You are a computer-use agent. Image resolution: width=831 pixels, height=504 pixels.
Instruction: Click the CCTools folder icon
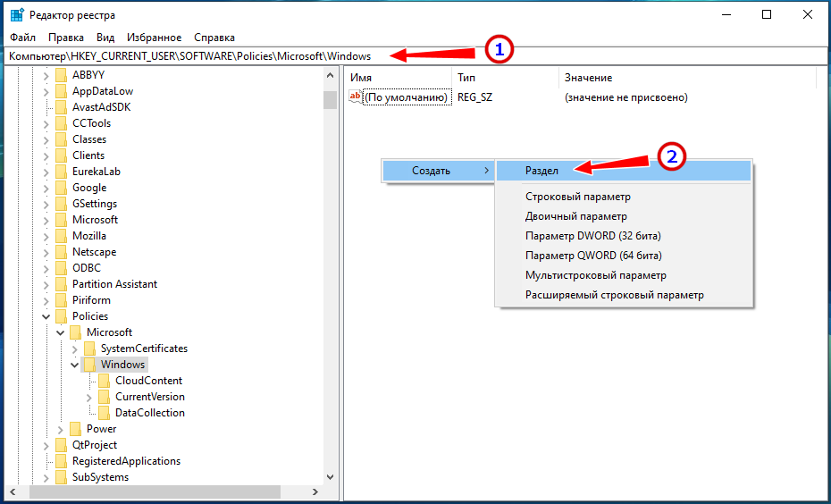61,123
